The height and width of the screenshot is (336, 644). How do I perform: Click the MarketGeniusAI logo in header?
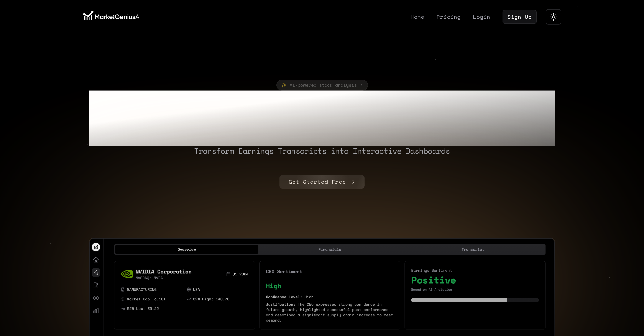click(x=112, y=16)
